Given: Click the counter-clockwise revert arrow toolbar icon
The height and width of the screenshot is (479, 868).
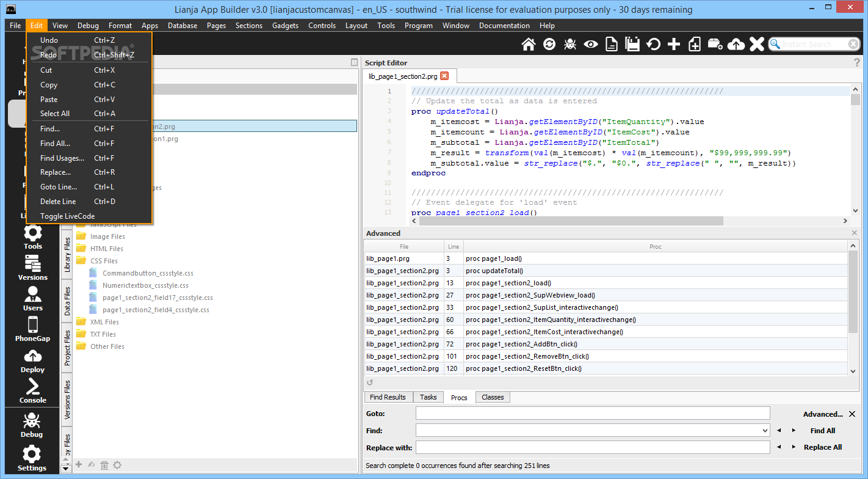Looking at the screenshot, I should pos(653,44).
